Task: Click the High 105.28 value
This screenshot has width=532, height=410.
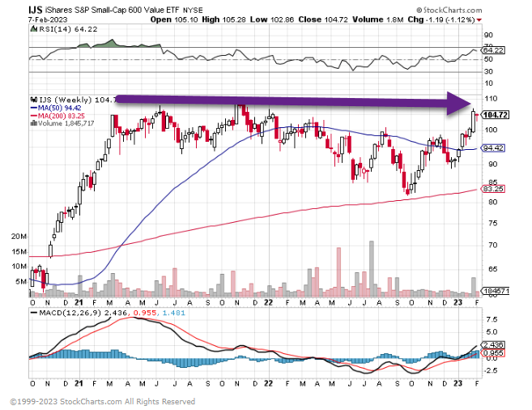Action: [223, 19]
